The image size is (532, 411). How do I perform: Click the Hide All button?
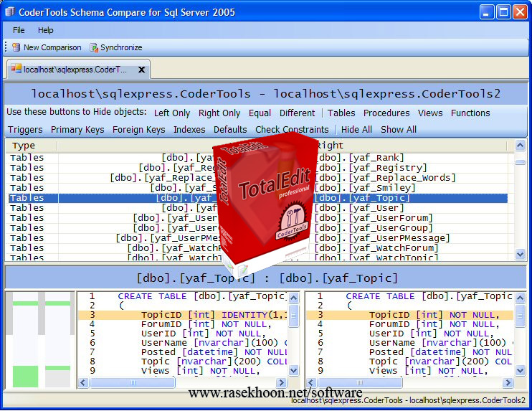click(356, 130)
